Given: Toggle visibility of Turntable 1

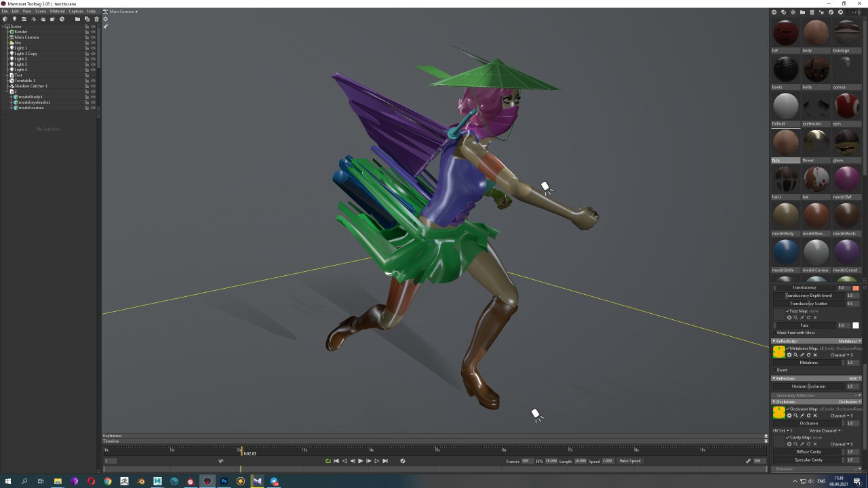Looking at the screenshot, I should (93, 81).
